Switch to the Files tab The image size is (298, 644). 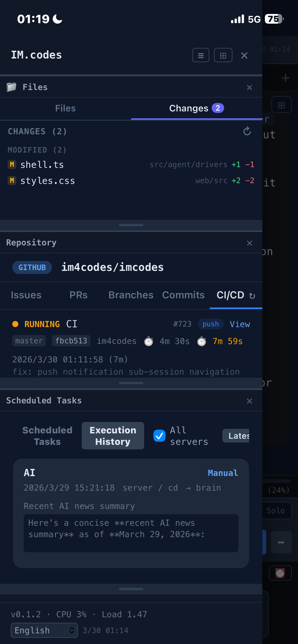[x=65, y=108]
